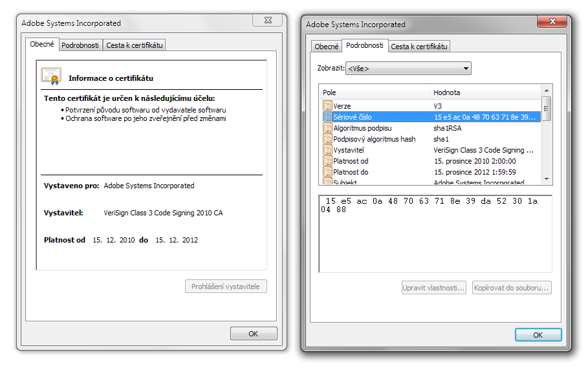Viewport: 588px width, 368px height.
Task: Open the Zobrazit dropdown showing <Vše>
Action: tap(408, 68)
